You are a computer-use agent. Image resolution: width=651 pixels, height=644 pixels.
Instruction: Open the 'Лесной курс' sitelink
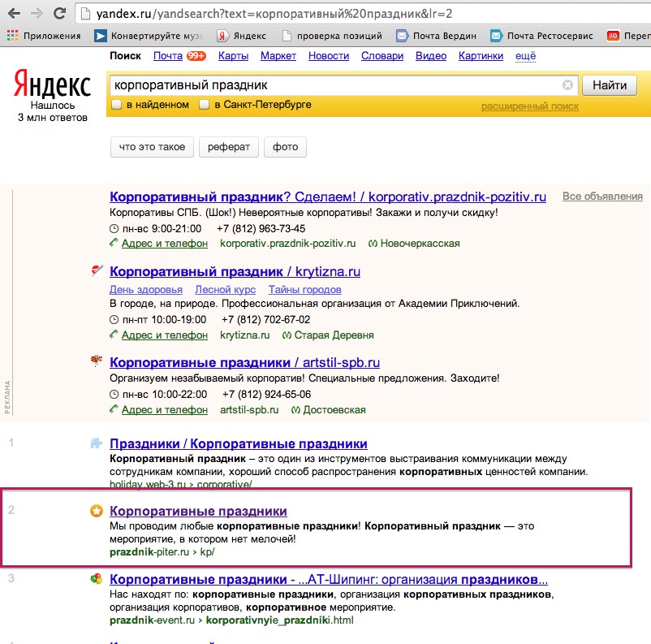pos(225,289)
